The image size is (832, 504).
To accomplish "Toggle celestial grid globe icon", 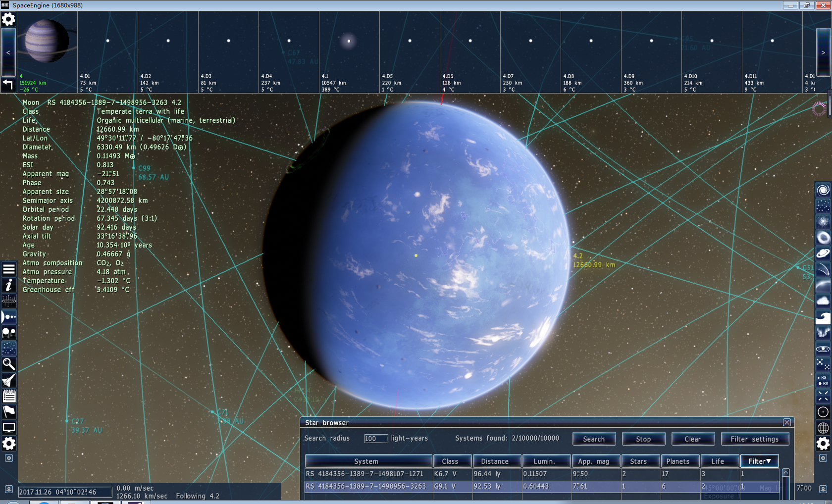I will tap(823, 428).
